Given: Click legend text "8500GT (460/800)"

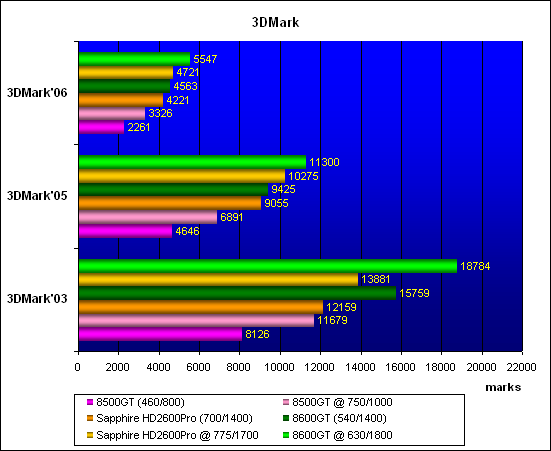Looking at the screenshot, I should (x=140, y=402).
